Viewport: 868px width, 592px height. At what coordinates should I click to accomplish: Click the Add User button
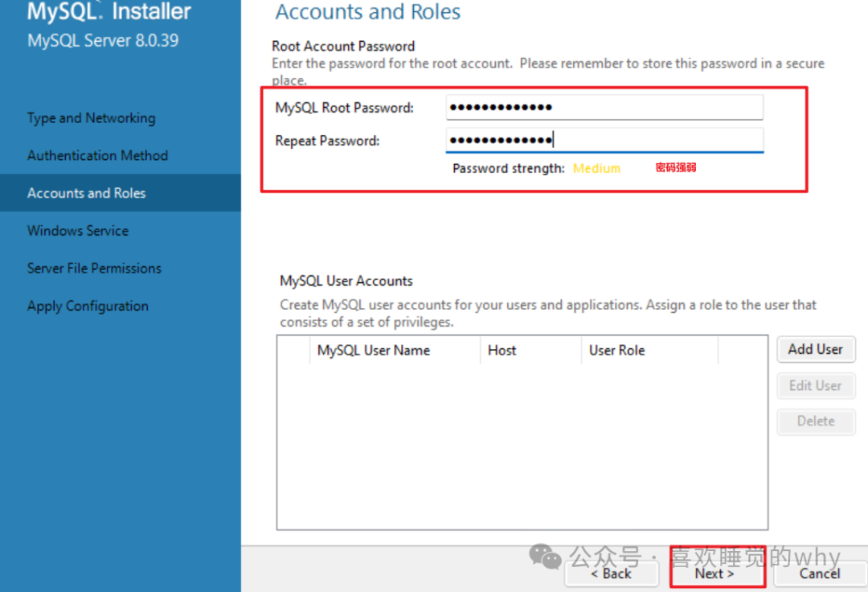pyautogui.click(x=816, y=349)
